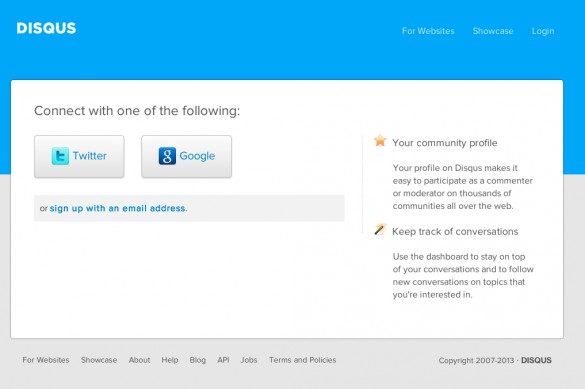This screenshot has height=389, width=585.
Task: Connect with the Twitter button
Action: pos(79,156)
